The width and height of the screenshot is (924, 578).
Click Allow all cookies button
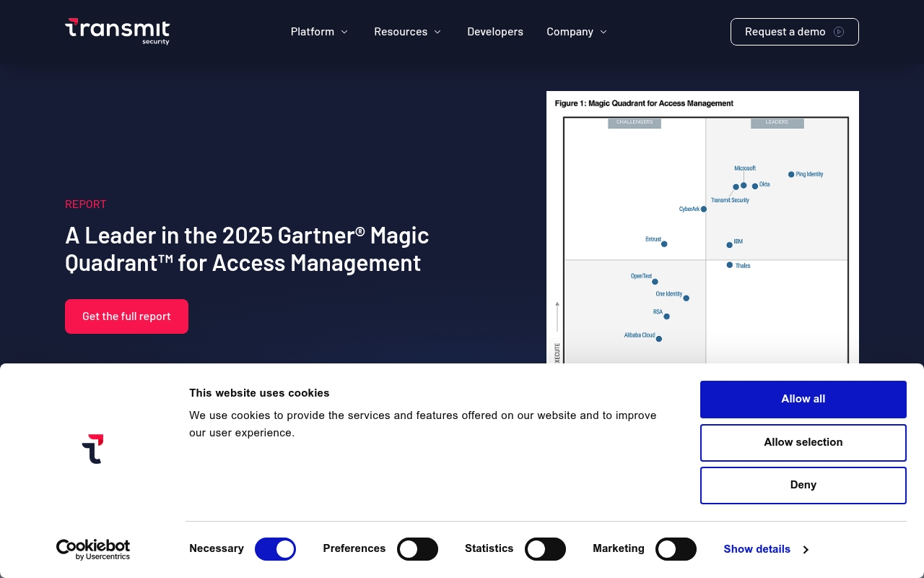tap(803, 400)
